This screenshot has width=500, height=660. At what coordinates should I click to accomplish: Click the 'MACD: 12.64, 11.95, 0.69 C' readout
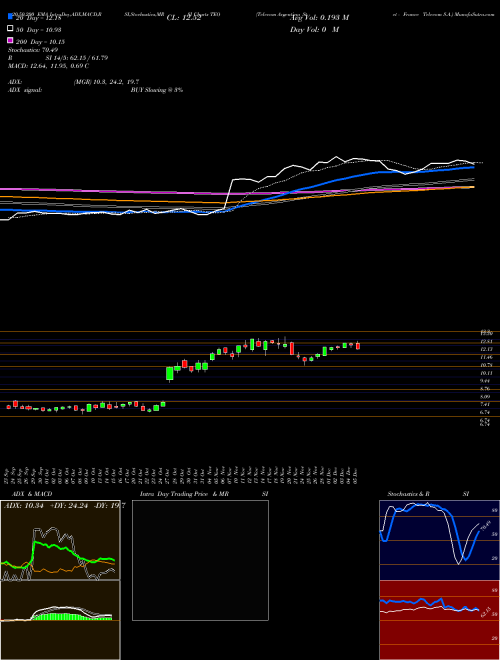tap(48, 66)
